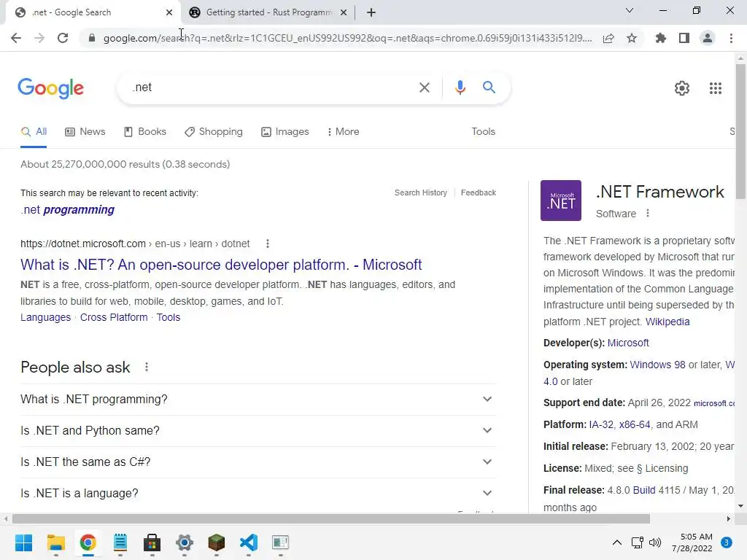Click the purple Microsoft .NET logo thumbnail

(561, 201)
